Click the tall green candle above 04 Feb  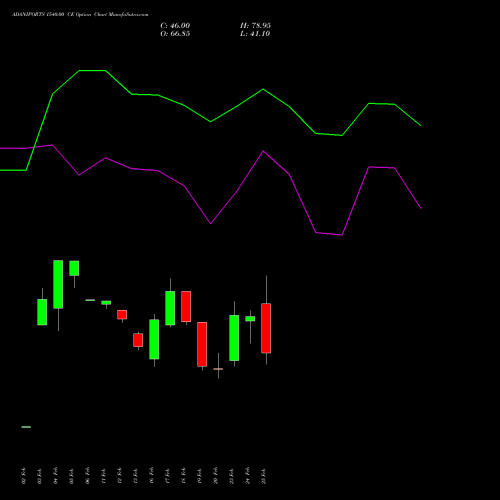[58, 284]
